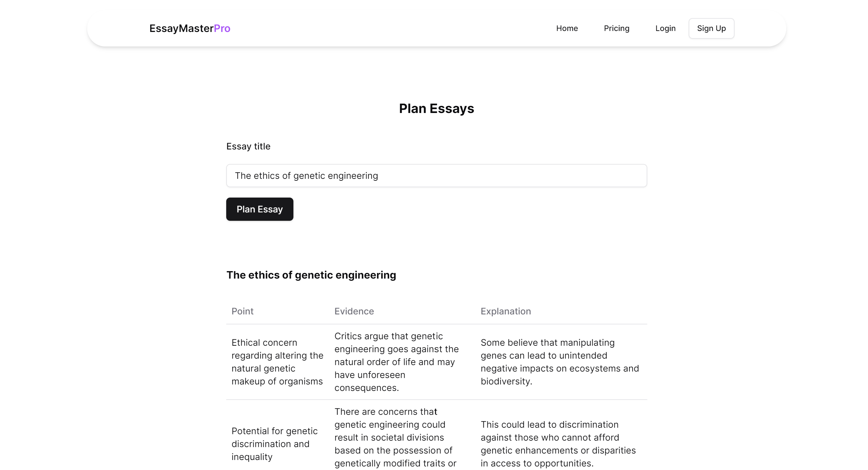Image resolution: width=868 pixels, height=470 pixels.
Task: Click the Evidence column header
Action: pyautogui.click(x=354, y=311)
